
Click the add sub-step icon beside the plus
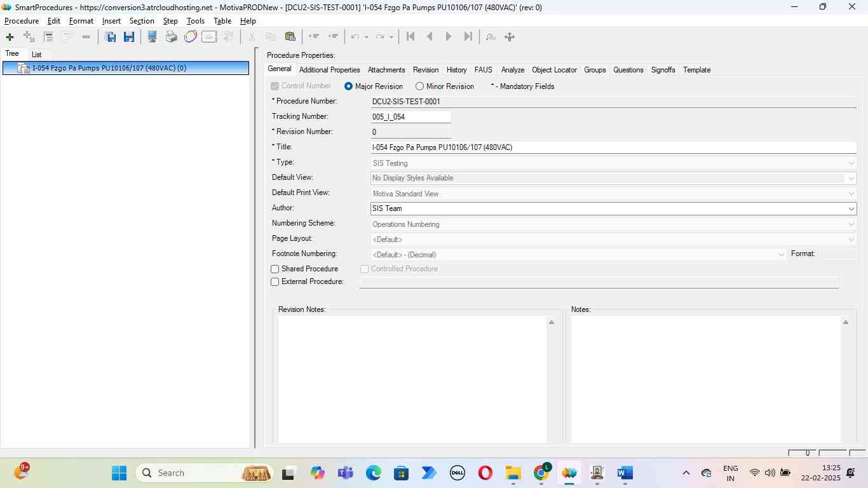pos(29,37)
